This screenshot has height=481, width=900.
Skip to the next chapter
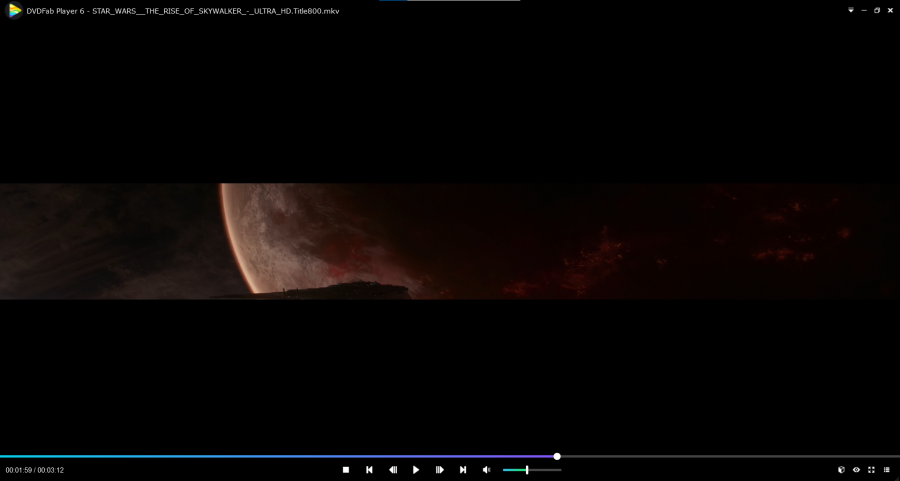pos(463,470)
